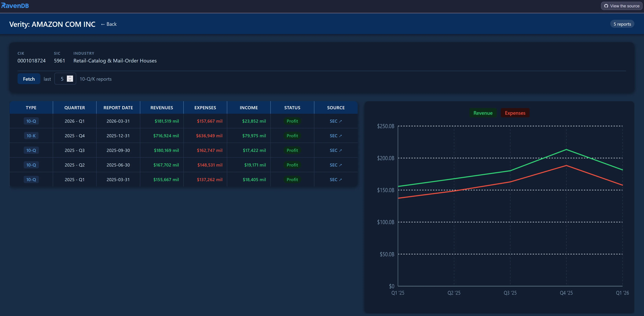Click the 10-Q badge in 2025-06-30 row
The width and height of the screenshot is (644, 316).
[31, 165]
